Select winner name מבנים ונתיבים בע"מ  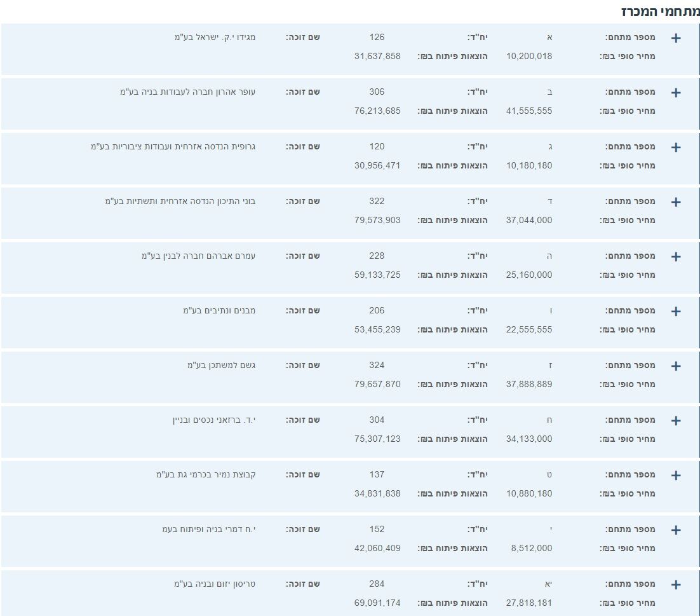[x=219, y=310]
